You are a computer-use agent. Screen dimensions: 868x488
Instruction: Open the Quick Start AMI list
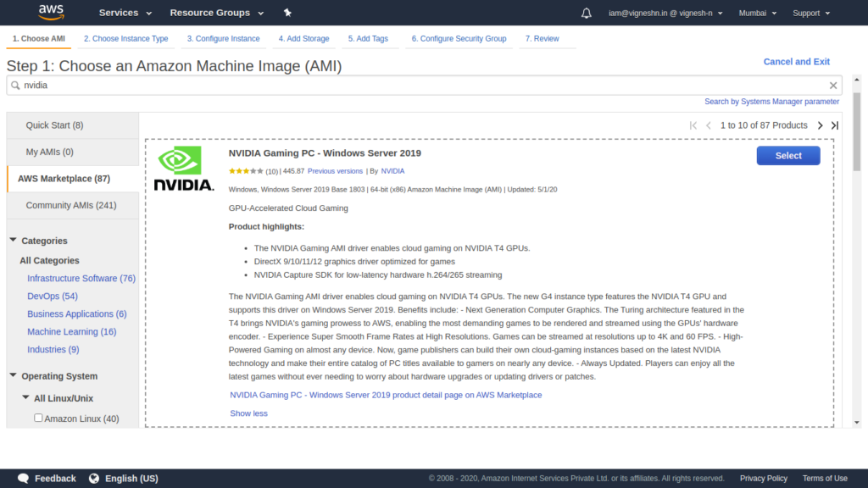click(x=73, y=125)
